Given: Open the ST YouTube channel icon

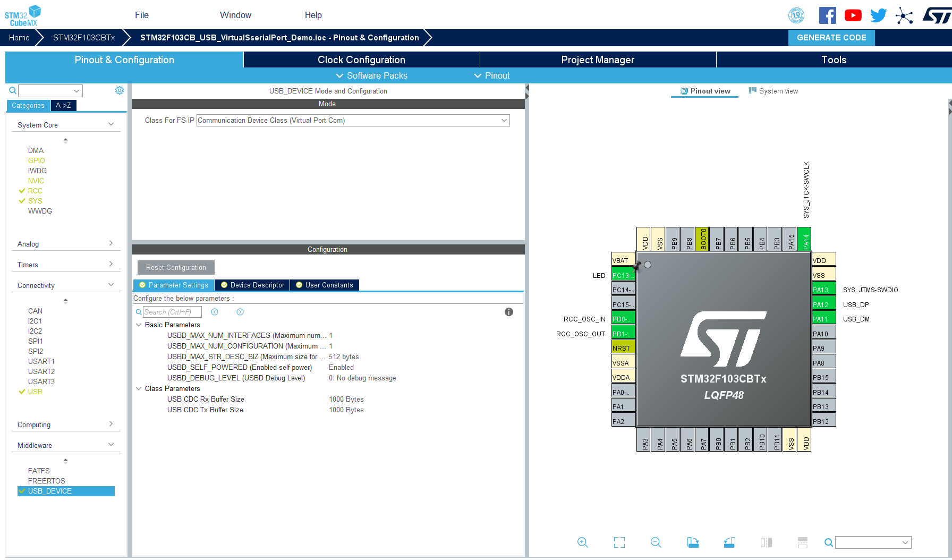Looking at the screenshot, I should 853,14.
